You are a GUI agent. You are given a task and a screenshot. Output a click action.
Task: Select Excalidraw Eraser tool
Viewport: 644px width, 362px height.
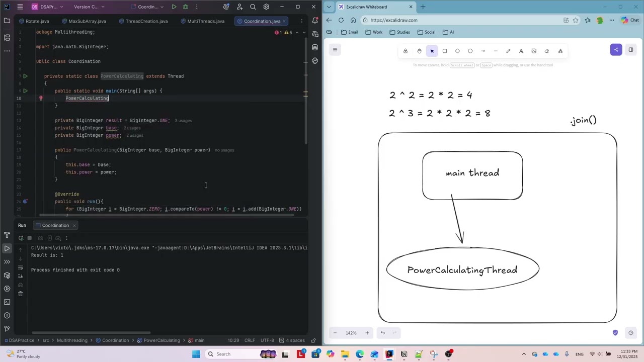[547, 51]
